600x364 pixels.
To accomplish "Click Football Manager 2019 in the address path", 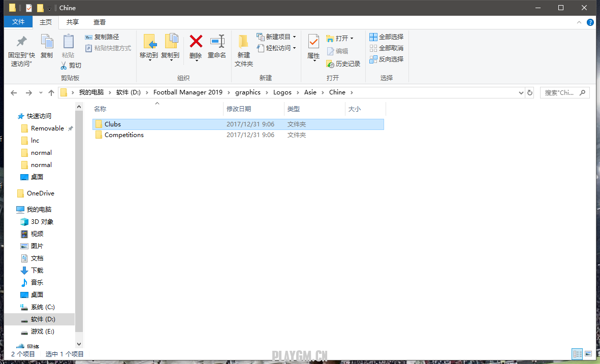I will click(x=188, y=92).
